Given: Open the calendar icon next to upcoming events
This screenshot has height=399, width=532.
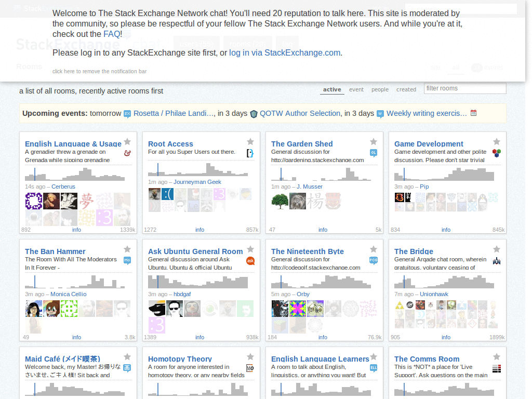Looking at the screenshot, I should tap(473, 113).
